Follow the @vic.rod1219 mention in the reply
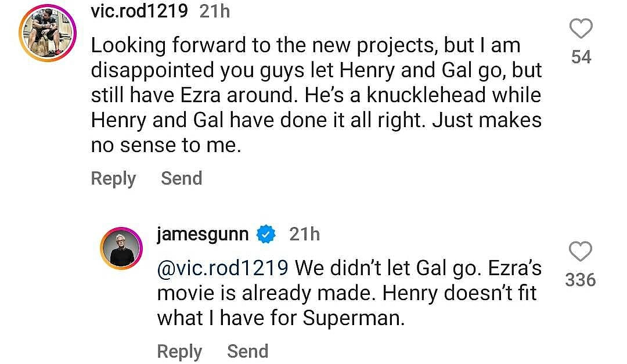627x364 pixels. 223,267
